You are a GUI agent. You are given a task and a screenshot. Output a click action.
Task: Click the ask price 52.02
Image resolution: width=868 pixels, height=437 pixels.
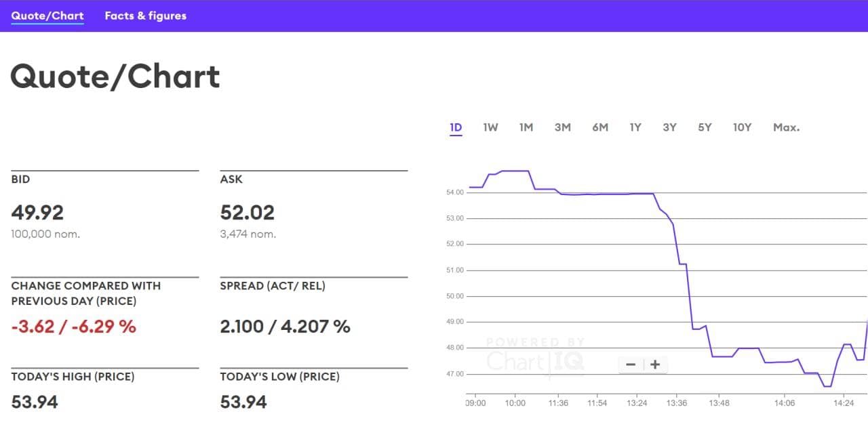(248, 213)
